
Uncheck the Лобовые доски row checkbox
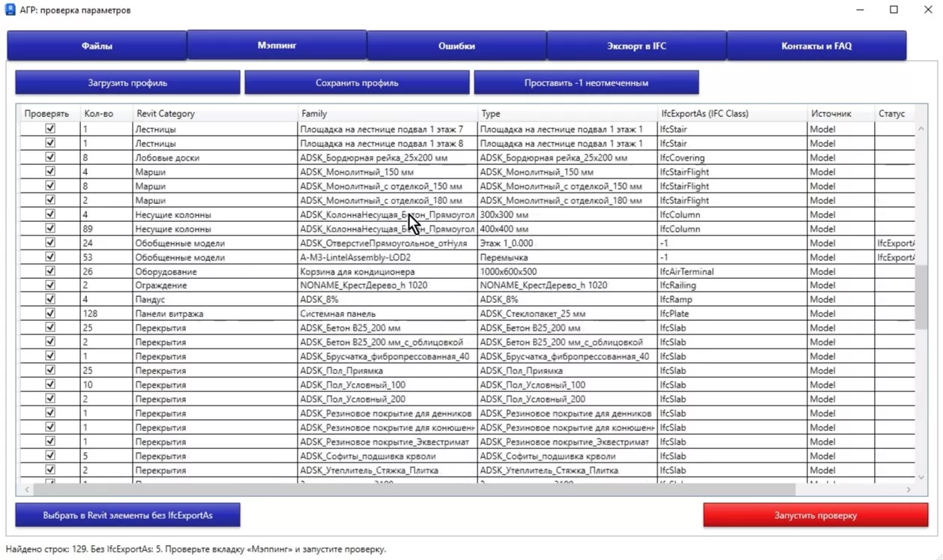(50, 157)
